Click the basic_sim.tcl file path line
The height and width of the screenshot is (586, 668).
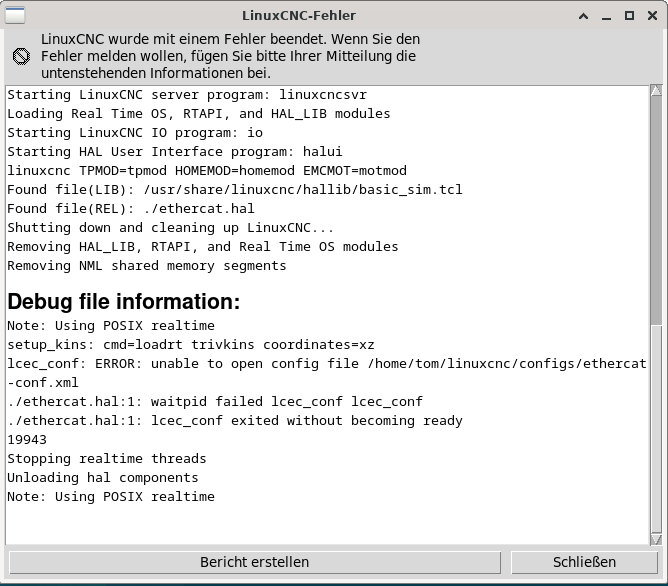pyautogui.click(x=235, y=190)
